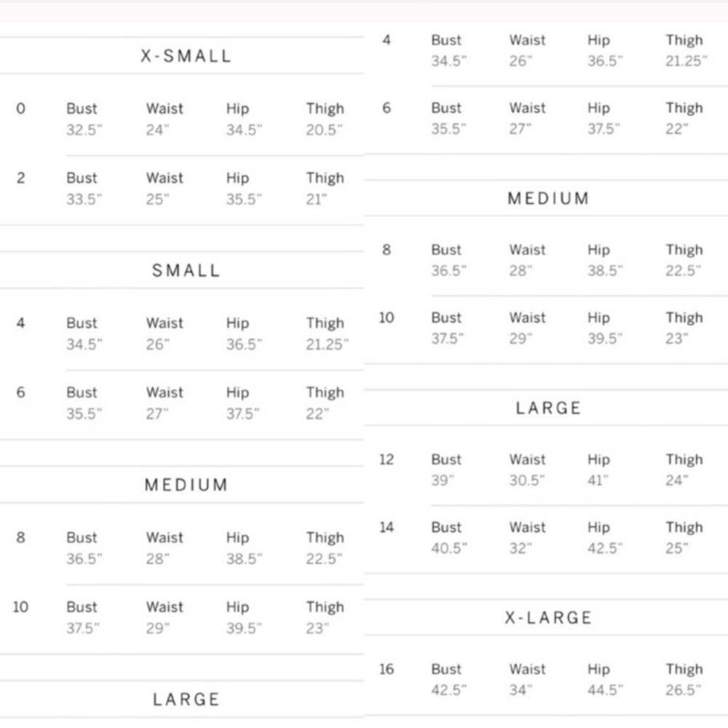Select size 0 row label

tap(20, 108)
